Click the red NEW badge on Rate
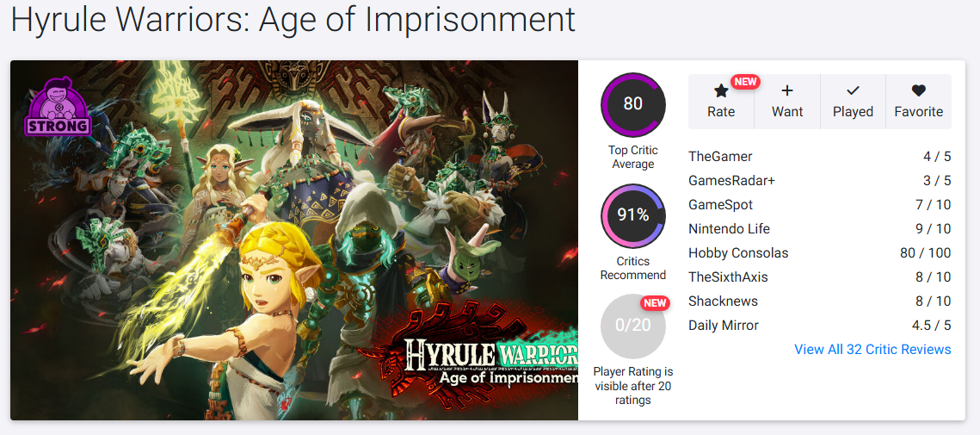This screenshot has height=435, width=980. point(745,83)
